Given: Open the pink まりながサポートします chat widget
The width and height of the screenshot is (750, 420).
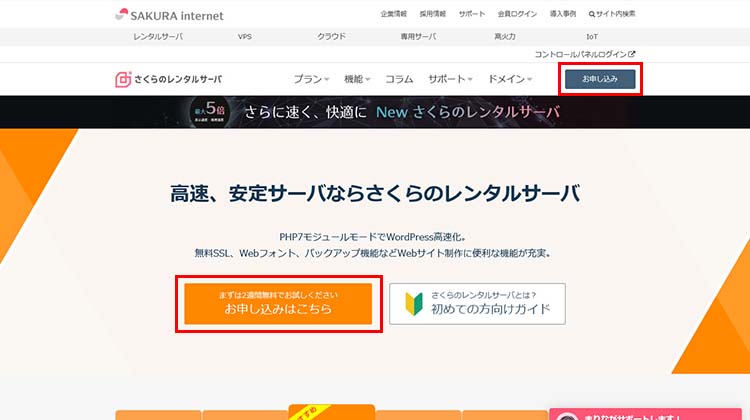Looking at the screenshot, I should [645, 414].
